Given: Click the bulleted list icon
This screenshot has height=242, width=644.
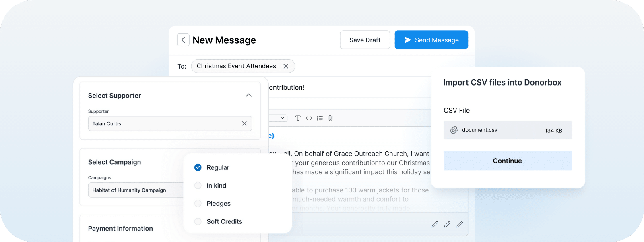Looking at the screenshot, I should 320,118.
